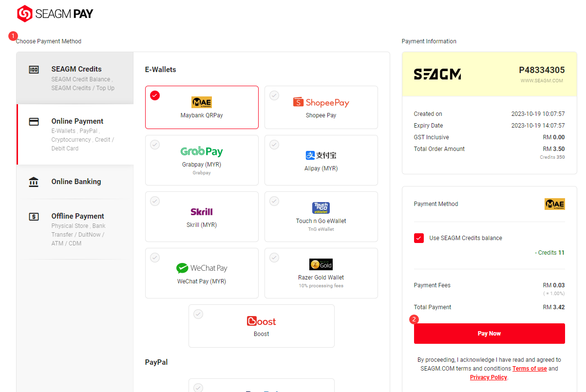
Task: Open the SEAGM Credits tab
Action: tap(75, 78)
